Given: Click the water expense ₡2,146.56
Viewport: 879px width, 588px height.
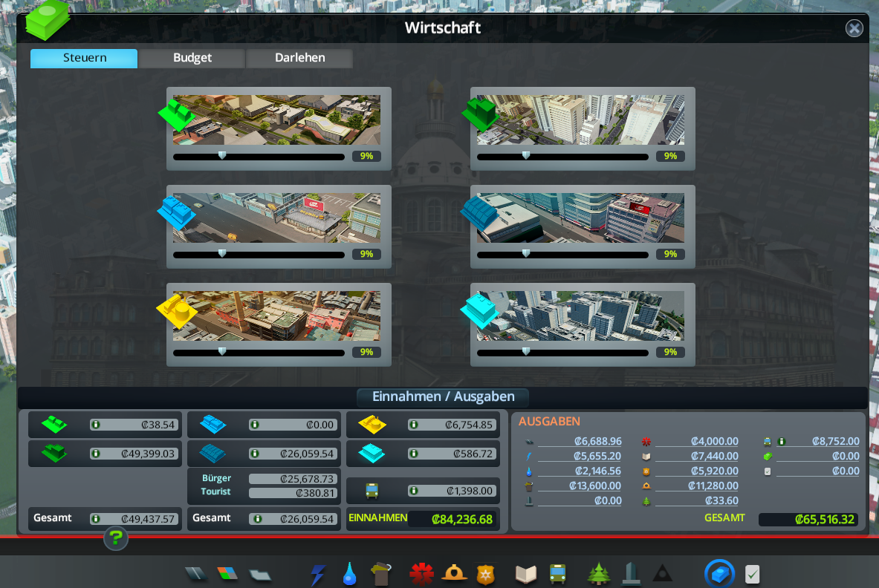Looking at the screenshot, I should pos(597,471).
